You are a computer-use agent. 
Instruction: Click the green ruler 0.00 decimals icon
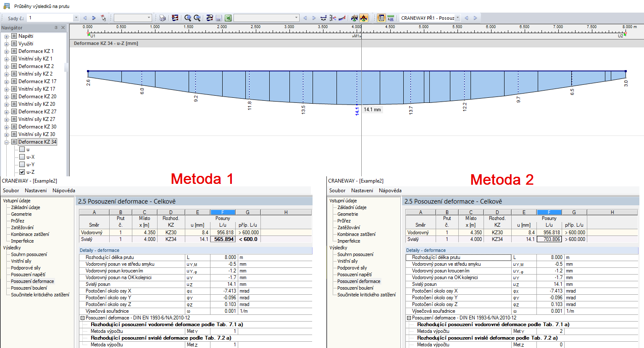(391, 18)
